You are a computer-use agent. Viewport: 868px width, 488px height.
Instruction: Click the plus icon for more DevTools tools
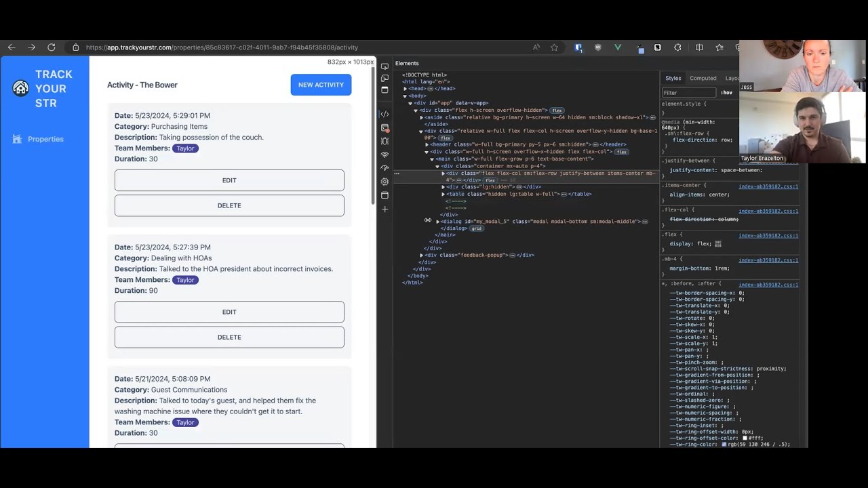384,209
